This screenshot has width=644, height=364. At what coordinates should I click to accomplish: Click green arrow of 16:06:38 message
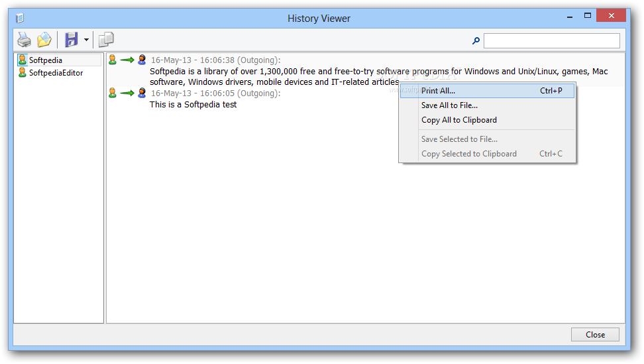[x=127, y=60]
